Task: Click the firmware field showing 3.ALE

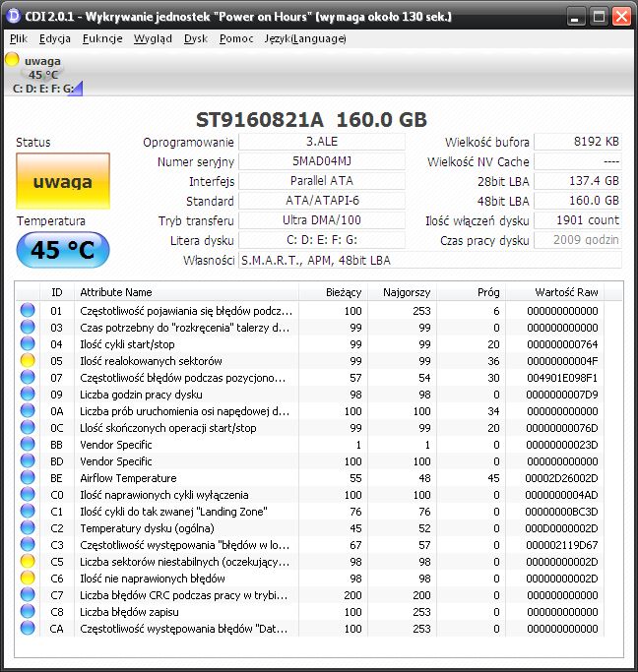Action: 321,142
